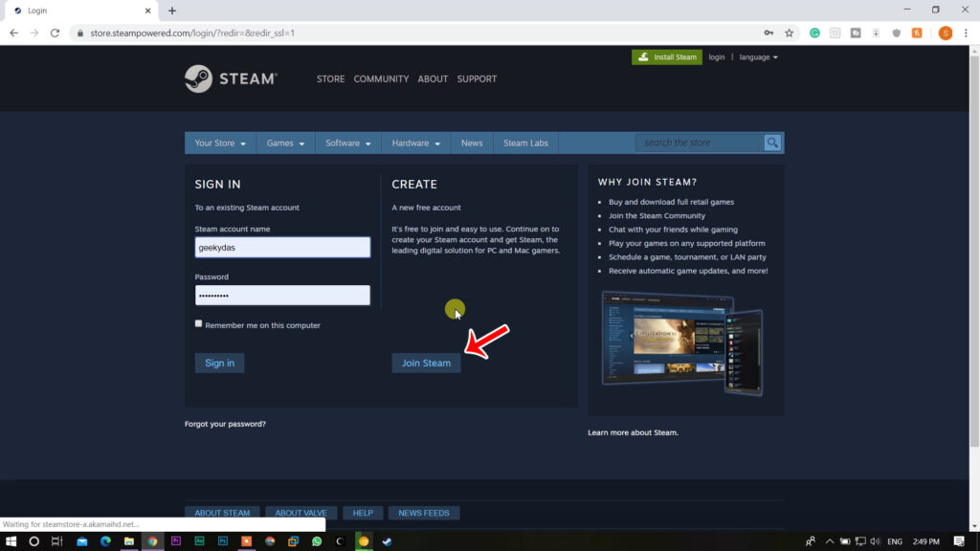Expand the Software dropdown
The width and height of the screenshot is (980, 551).
pyautogui.click(x=348, y=143)
